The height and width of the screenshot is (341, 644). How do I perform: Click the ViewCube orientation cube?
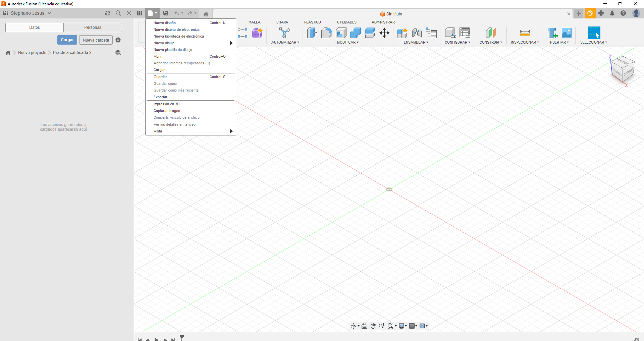pyautogui.click(x=623, y=69)
